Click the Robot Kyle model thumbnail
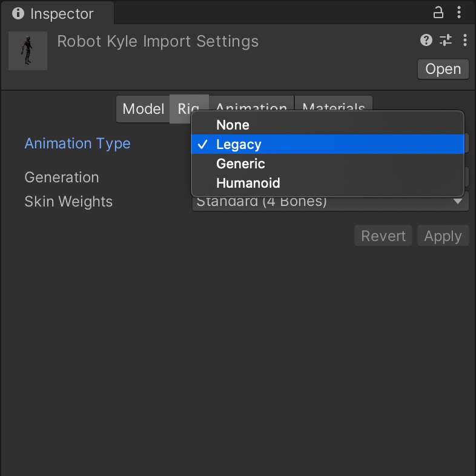Screen dimensions: 476x476 [28, 51]
